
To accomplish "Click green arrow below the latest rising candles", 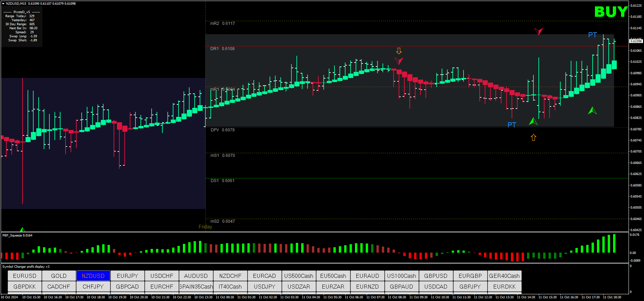I will coord(592,111).
